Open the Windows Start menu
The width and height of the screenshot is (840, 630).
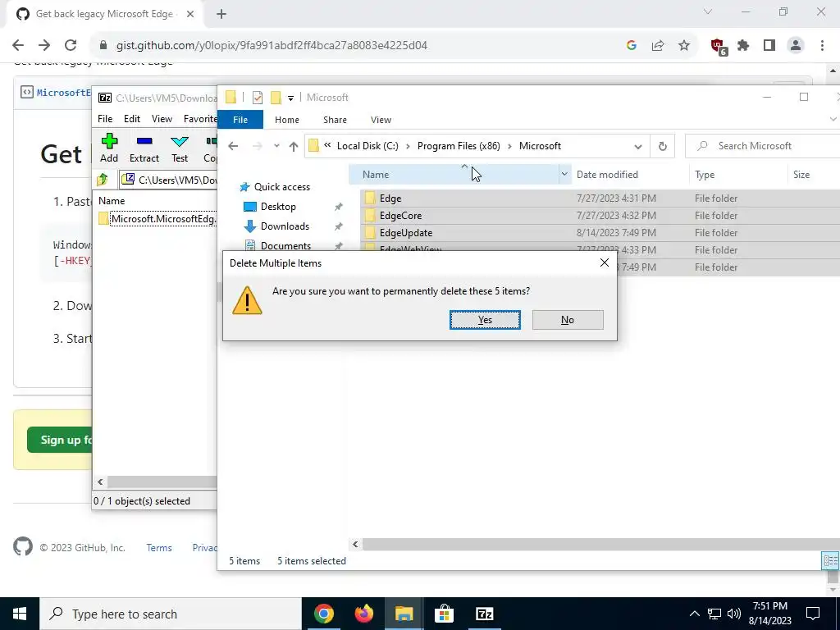tap(20, 614)
